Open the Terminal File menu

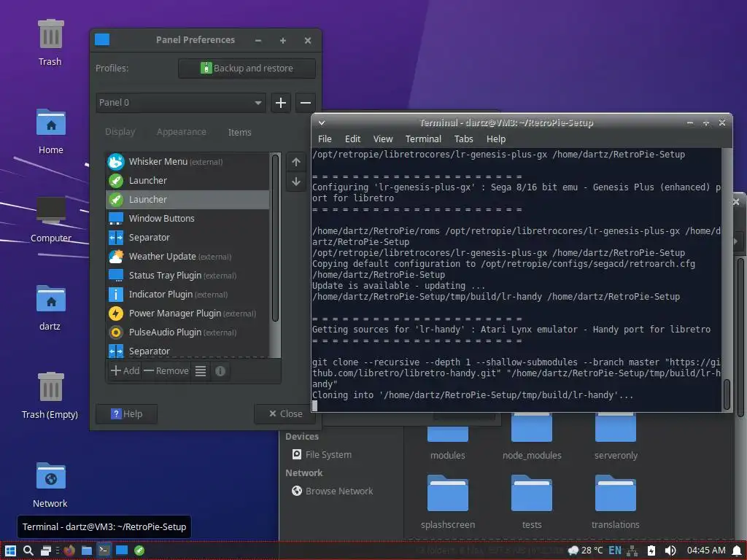pos(325,139)
